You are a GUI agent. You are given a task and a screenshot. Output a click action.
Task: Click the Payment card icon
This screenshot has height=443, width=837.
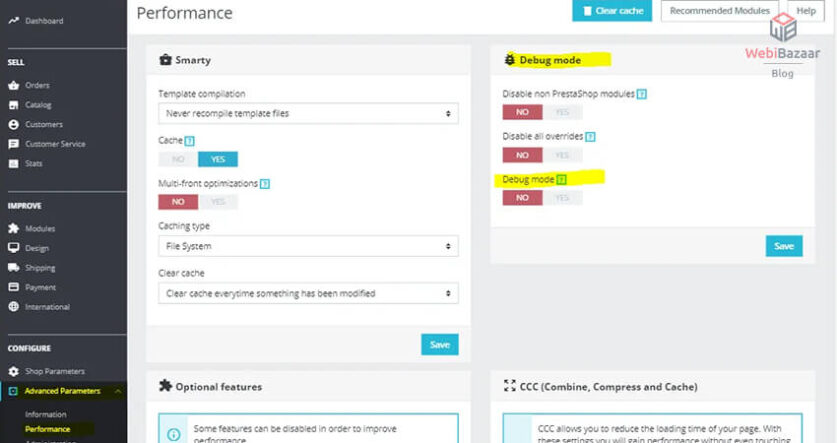[x=14, y=287]
